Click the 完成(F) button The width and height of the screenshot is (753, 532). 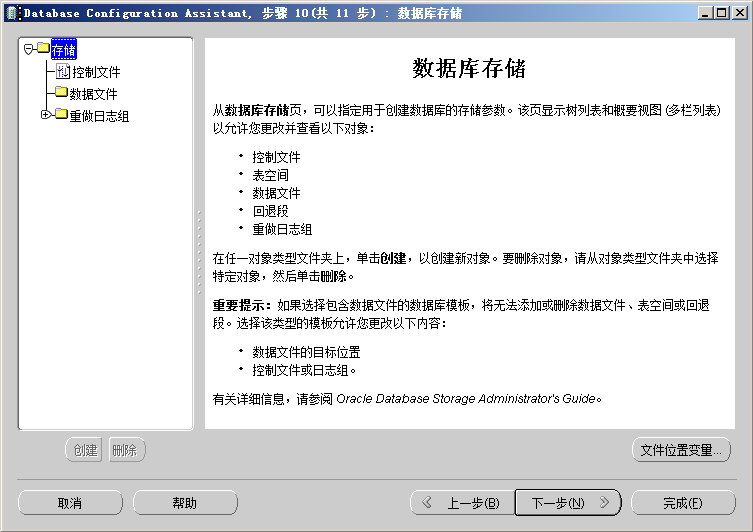pyautogui.click(x=683, y=503)
